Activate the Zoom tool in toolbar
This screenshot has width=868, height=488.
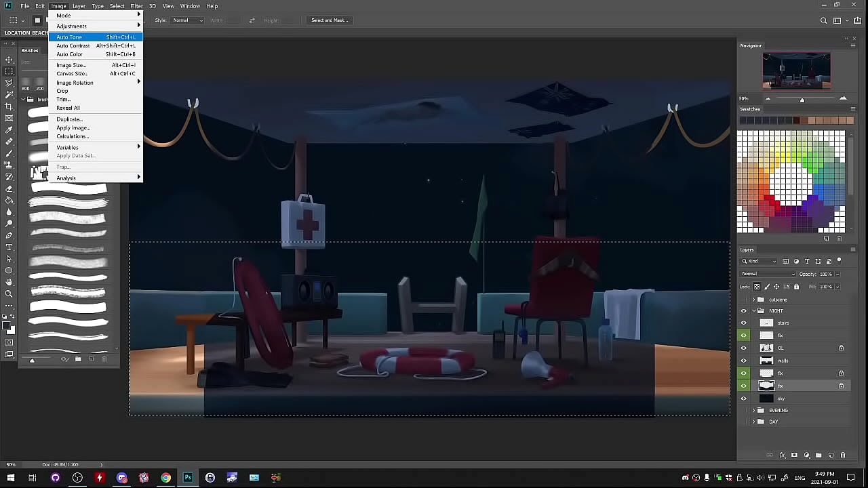tap(9, 293)
